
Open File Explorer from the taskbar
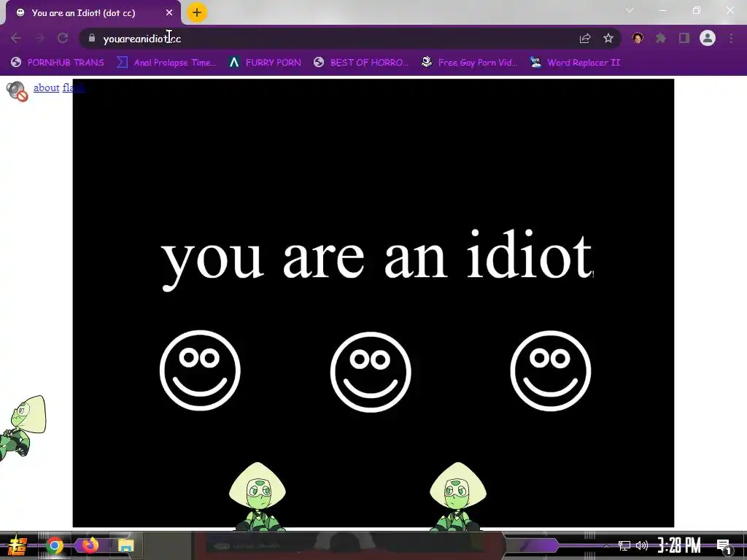pos(125,545)
